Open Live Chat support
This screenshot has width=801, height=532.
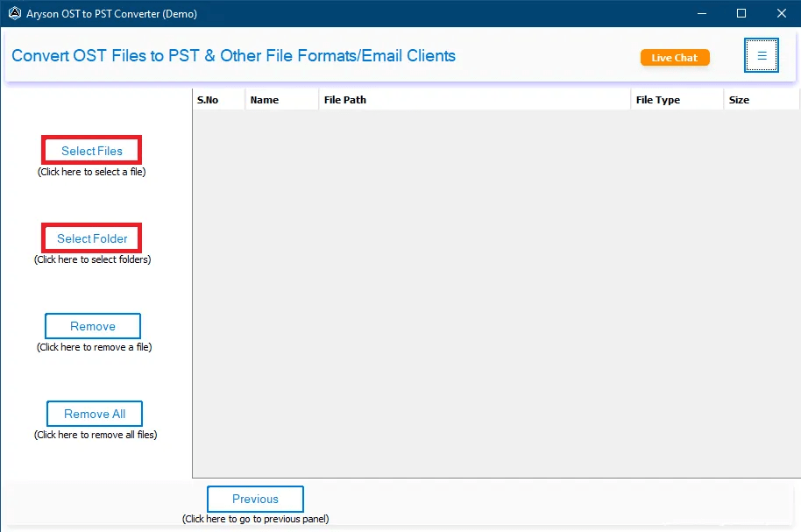point(675,57)
